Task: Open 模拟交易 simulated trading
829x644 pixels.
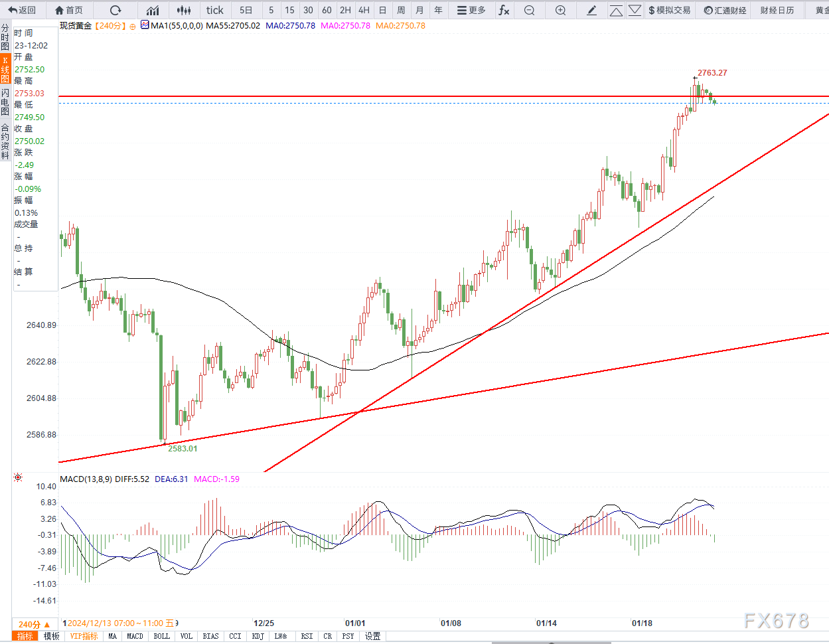Action: point(669,10)
